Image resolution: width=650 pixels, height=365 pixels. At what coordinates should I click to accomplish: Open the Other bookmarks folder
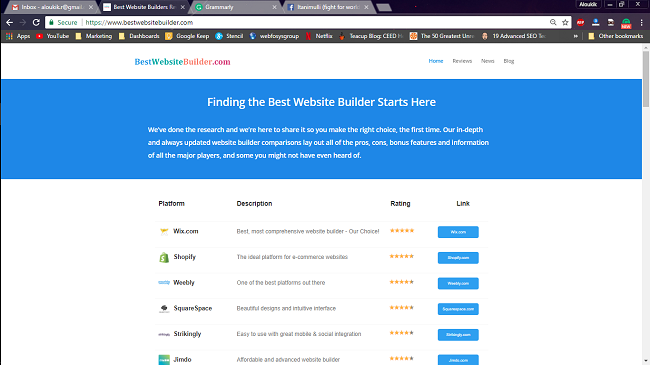point(616,36)
